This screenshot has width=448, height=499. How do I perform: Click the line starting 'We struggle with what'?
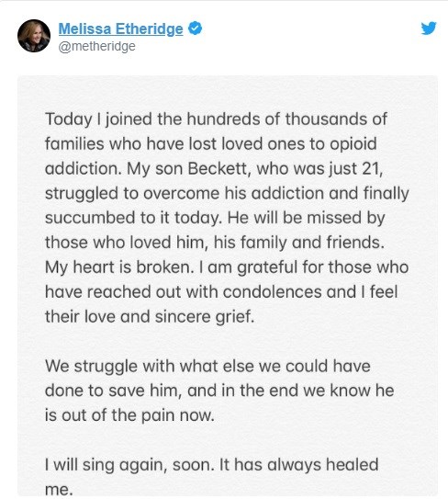[207, 367]
